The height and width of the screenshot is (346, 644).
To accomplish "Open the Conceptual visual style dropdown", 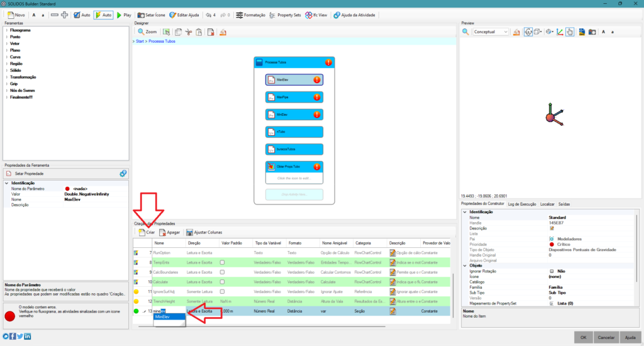I will point(491,31).
